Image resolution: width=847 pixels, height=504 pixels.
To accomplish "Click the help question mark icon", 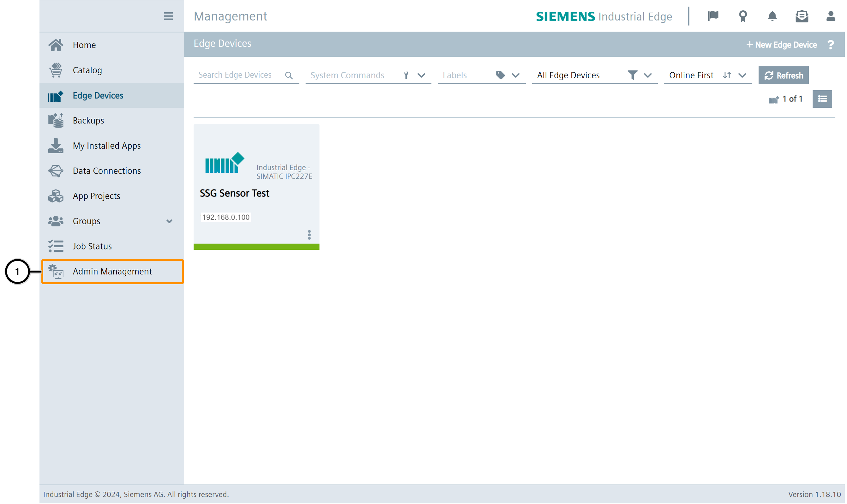I will coord(830,45).
